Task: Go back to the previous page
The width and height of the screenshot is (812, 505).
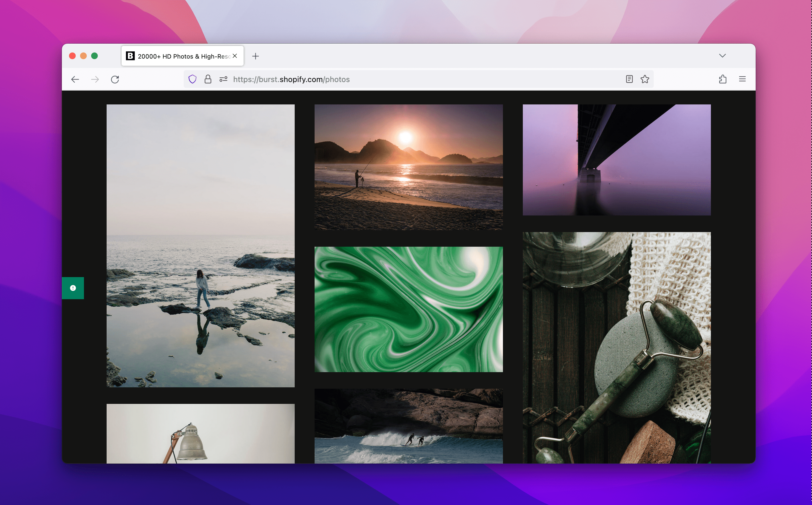Action: click(75, 79)
